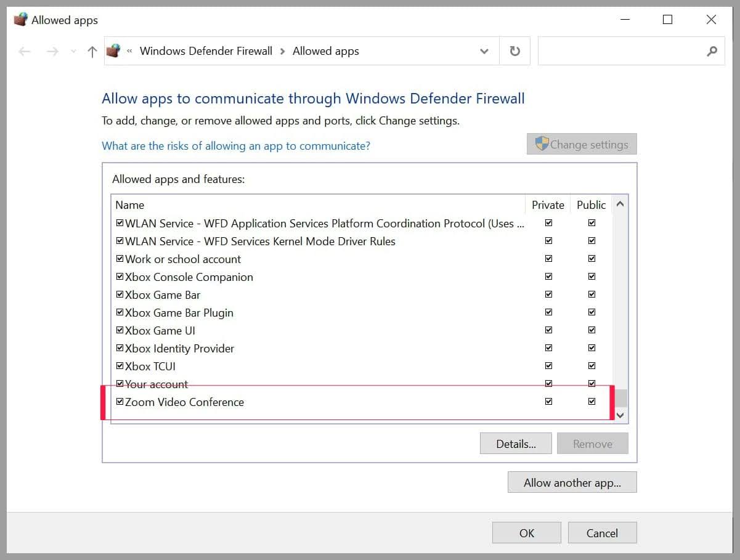Viewport: 740px width, 560px height.
Task: Uncheck the Xbox Identity Provider app checkbox
Action: (120, 348)
